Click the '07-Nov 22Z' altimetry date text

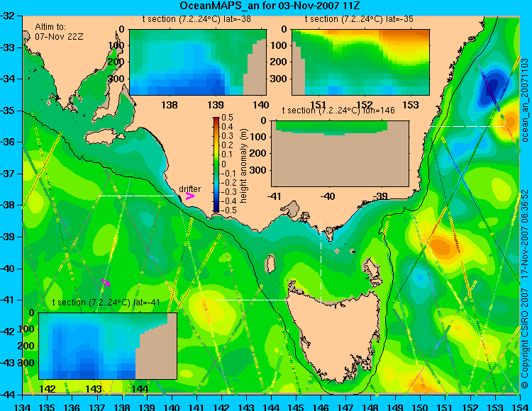pos(59,37)
